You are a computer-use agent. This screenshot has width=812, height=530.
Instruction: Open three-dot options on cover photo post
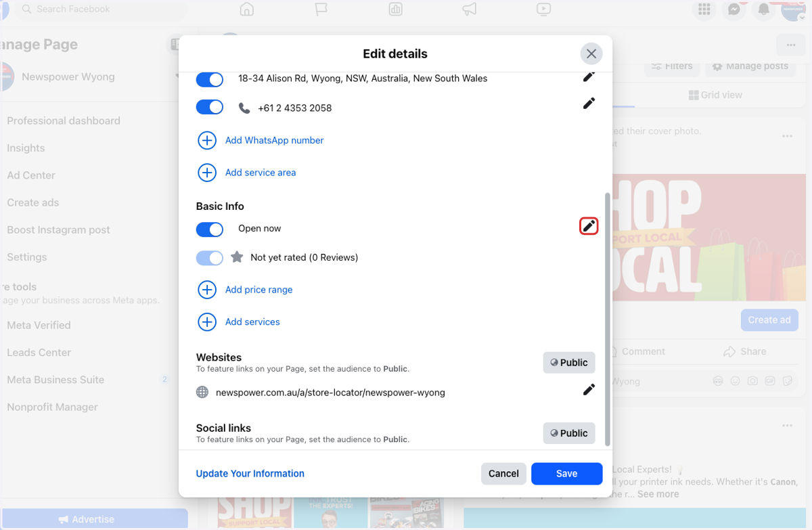[x=787, y=136]
